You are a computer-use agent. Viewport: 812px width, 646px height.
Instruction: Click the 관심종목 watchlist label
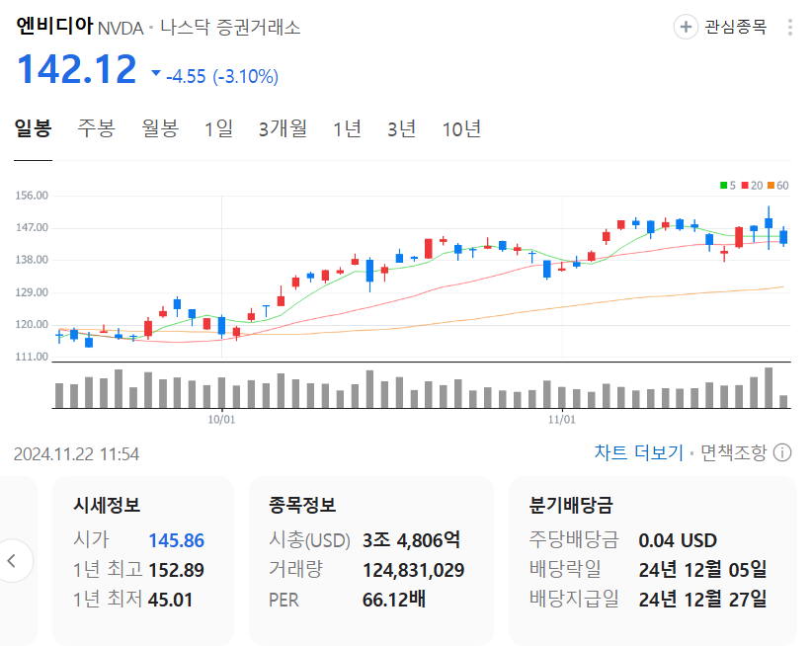click(x=735, y=27)
